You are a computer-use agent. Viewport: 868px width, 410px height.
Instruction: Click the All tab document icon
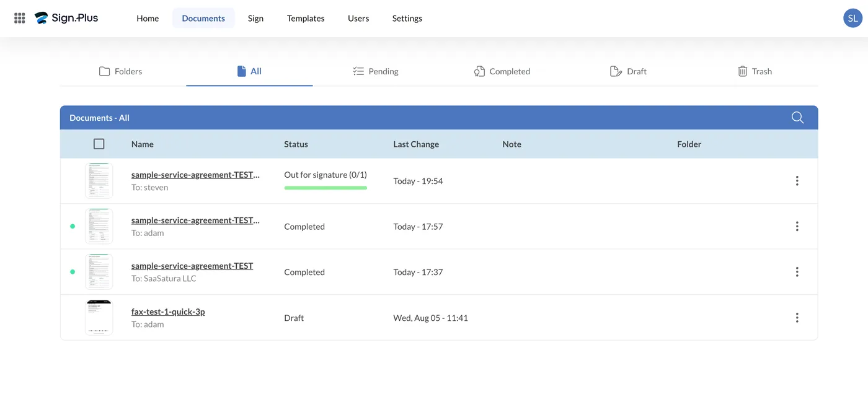click(242, 71)
